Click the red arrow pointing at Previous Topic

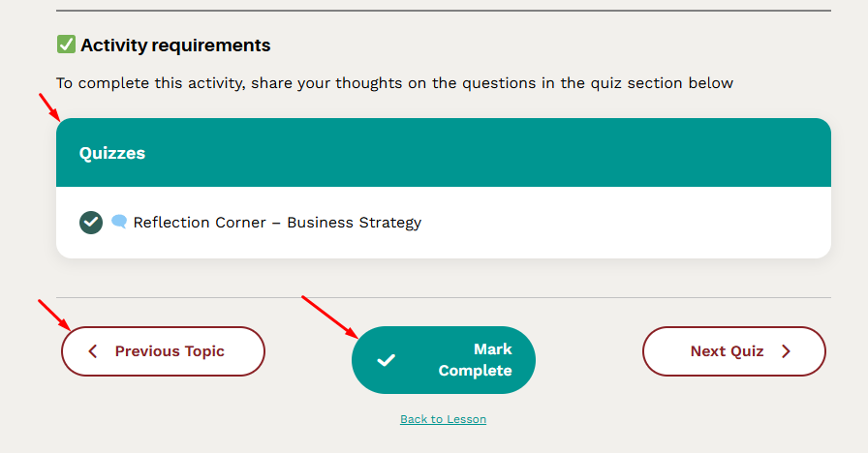click(51, 313)
